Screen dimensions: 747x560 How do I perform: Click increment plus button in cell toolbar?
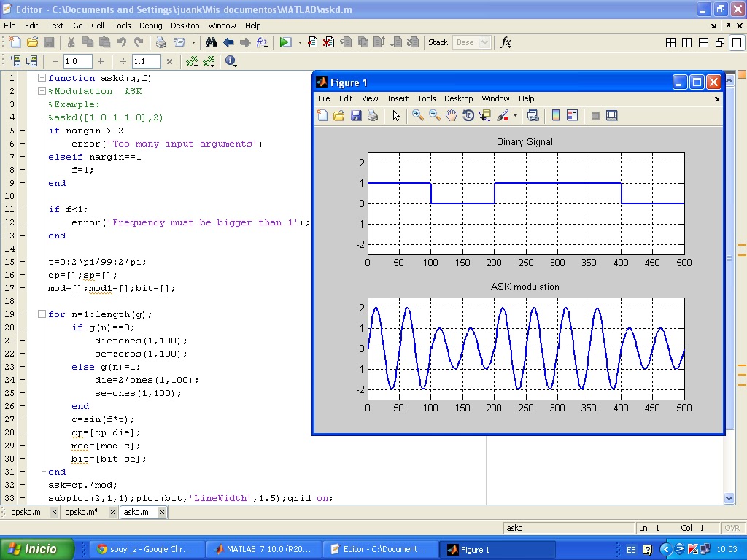coord(100,61)
